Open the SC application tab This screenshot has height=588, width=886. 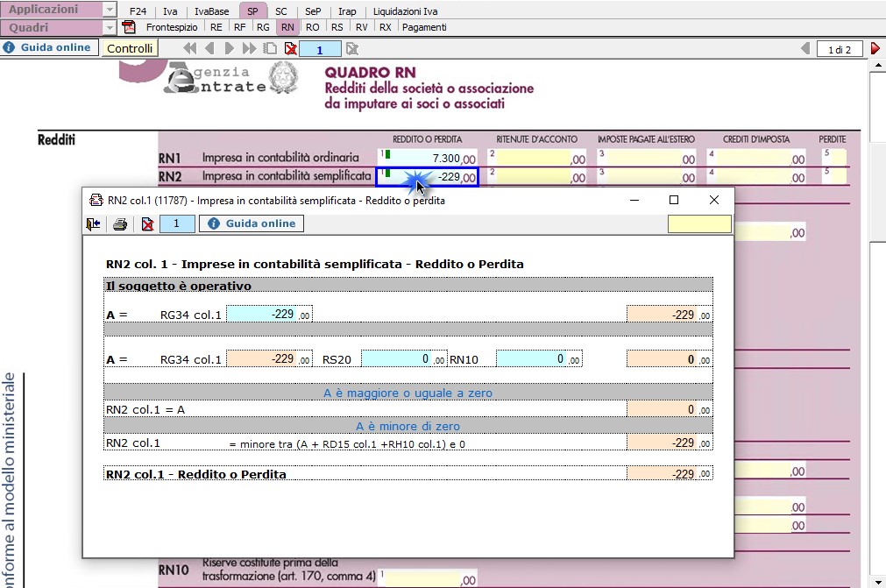280,11
